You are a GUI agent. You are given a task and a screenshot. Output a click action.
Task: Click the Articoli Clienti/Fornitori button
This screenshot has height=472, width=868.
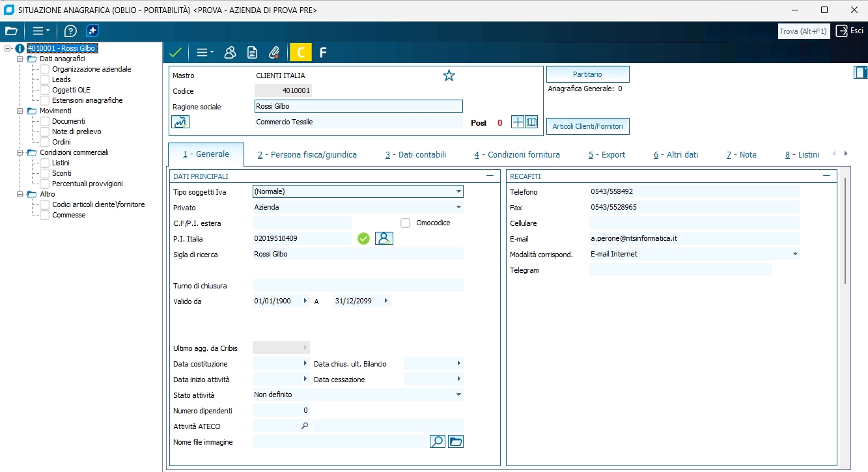tap(587, 126)
